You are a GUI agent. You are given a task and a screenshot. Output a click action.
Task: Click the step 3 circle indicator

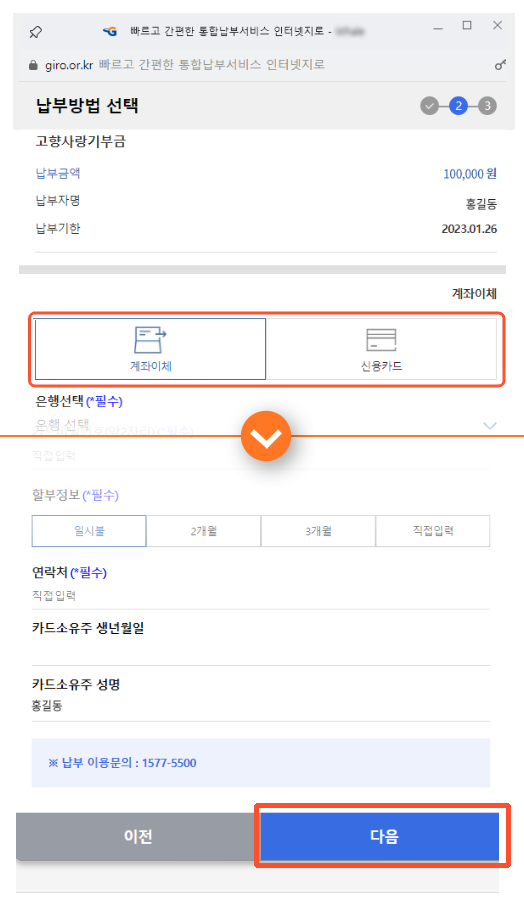[x=487, y=106]
